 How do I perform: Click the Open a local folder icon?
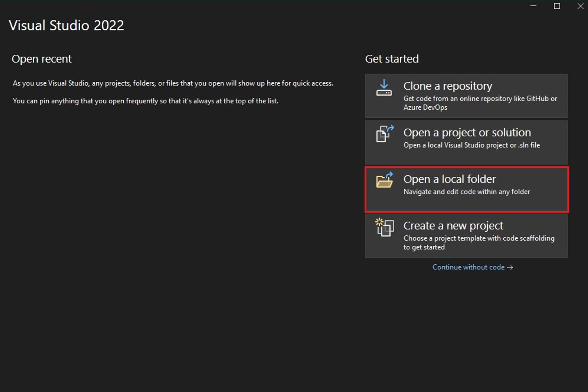pos(385,180)
